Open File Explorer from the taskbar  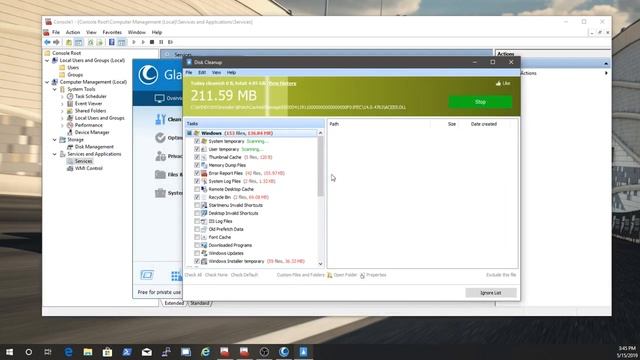pyautogui.click(x=88, y=352)
